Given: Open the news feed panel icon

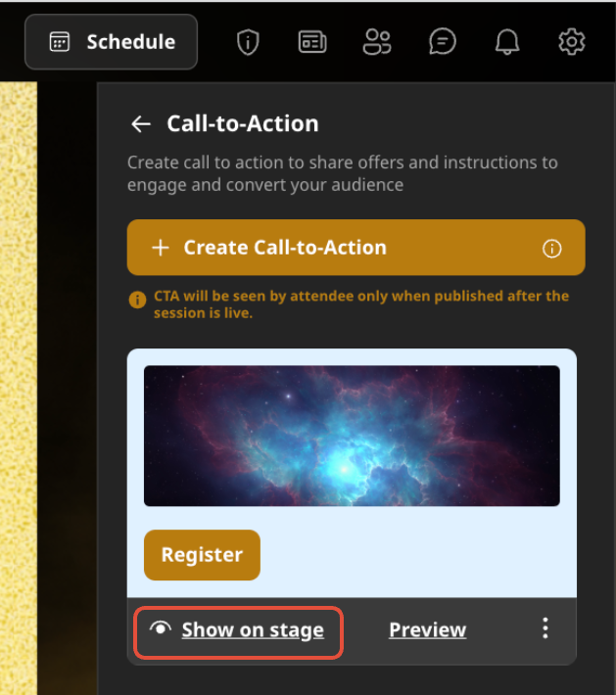Looking at the screenshot, I should click(312, 42).
